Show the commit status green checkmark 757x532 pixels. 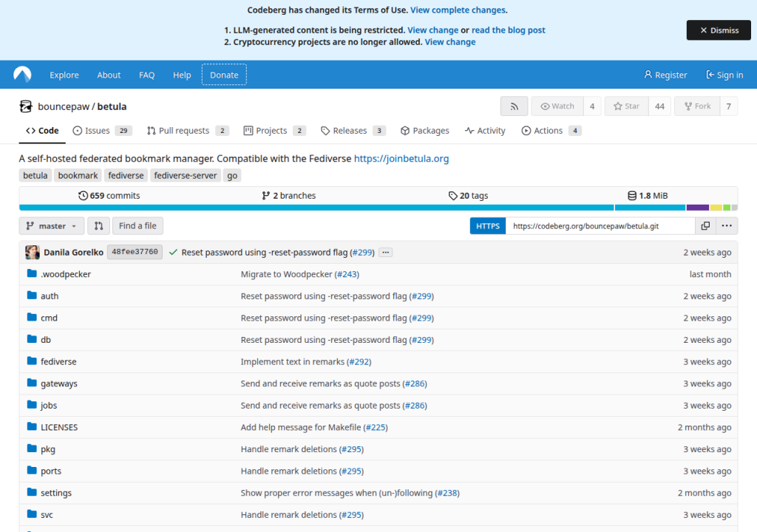(173, 252)
